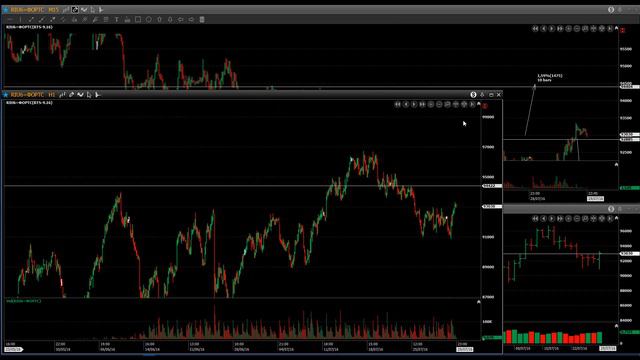Step the H1 chart one bar forward
The height and width of the screenshot is (360, 640).
click(x=414, y=105)
